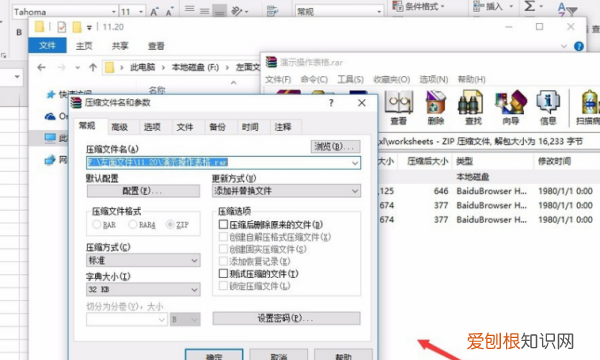Image resolution: width=600 pixels, height=360 pixels.
Task: Click the Explorer up-folder arrow
Action: 93,68
